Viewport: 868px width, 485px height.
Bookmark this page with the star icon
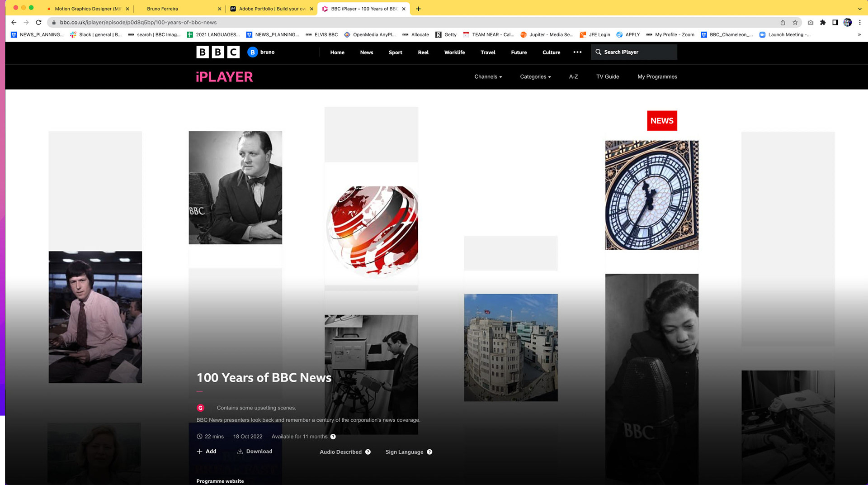click(795, 22)
